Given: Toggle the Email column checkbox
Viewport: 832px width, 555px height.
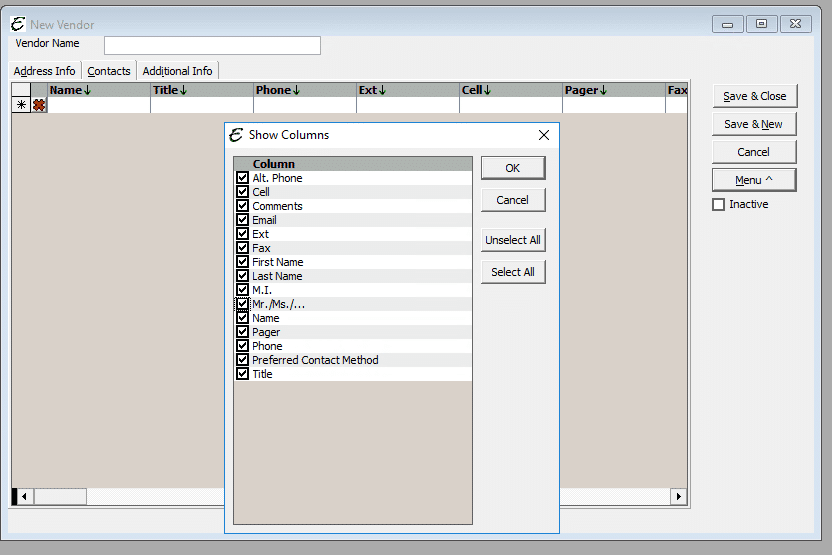Looking at the screenshot, I should [x=242, y=220].
